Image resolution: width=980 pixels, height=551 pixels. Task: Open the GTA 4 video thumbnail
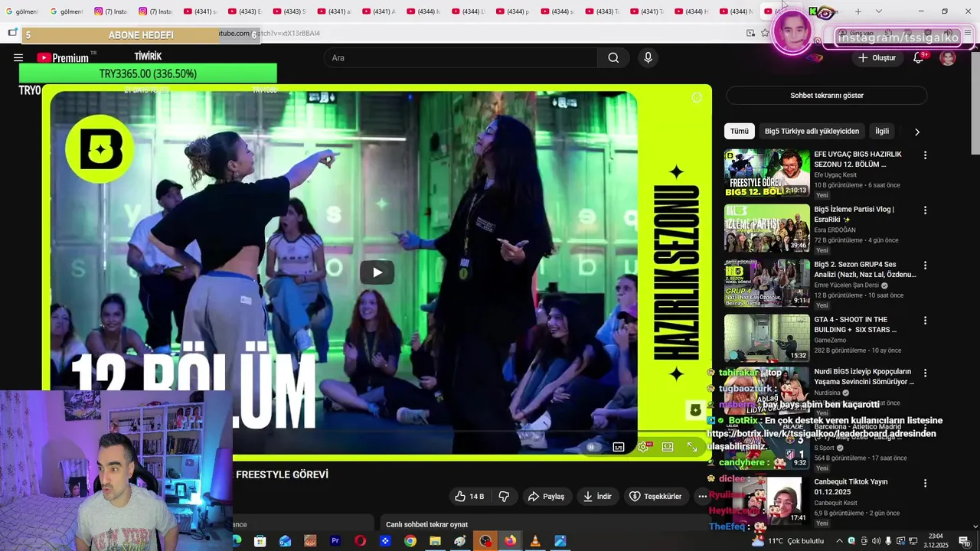766,338
